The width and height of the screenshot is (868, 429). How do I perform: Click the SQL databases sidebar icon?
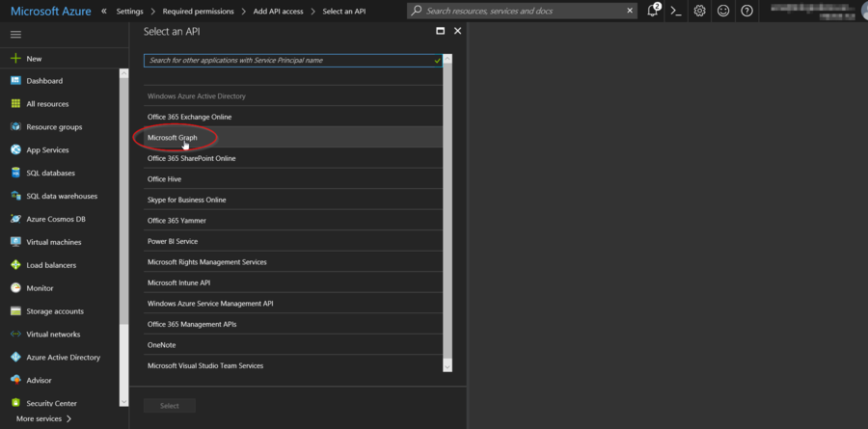15,174
